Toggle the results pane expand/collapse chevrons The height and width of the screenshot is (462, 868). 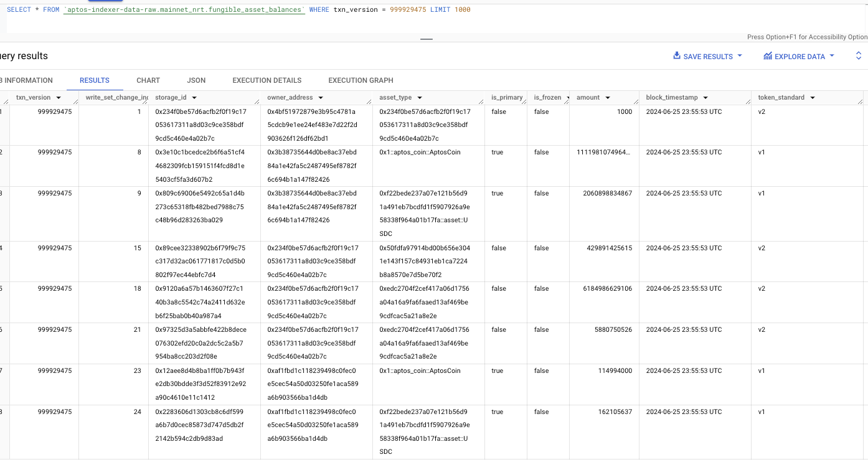pyautogui.click(x=859, y=56)
